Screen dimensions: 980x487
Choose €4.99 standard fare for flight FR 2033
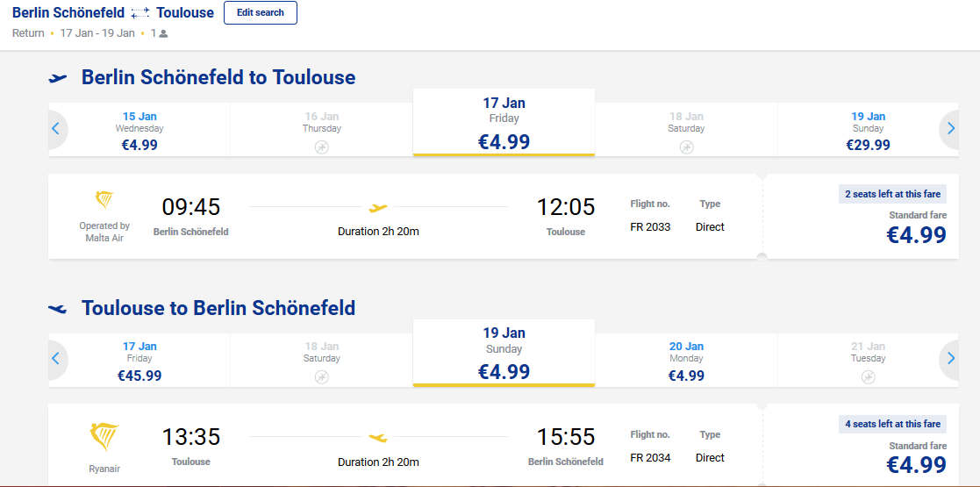click(x=862, y=217)
